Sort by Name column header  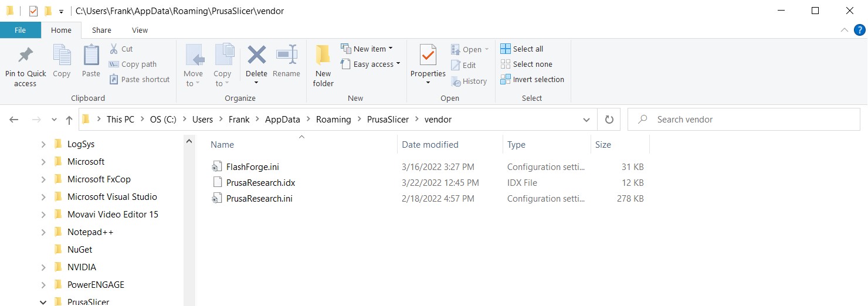pyautogui.click(x=301, y=144)
